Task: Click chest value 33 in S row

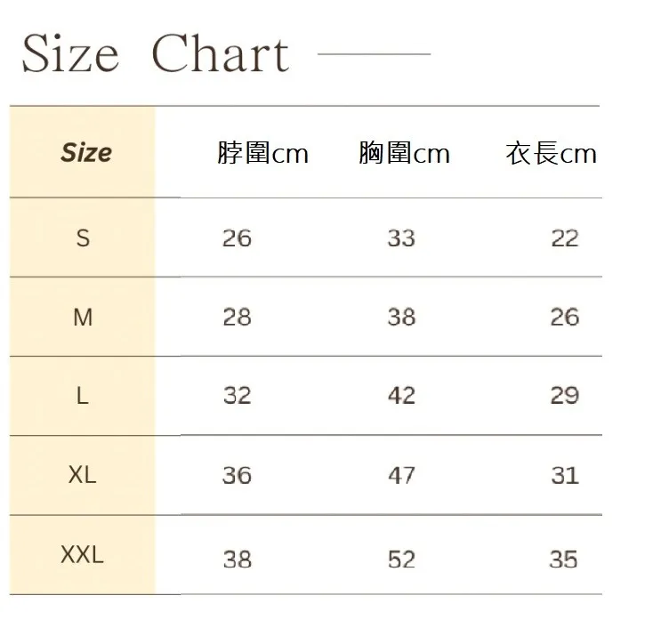Action: (x=401, y=238)
